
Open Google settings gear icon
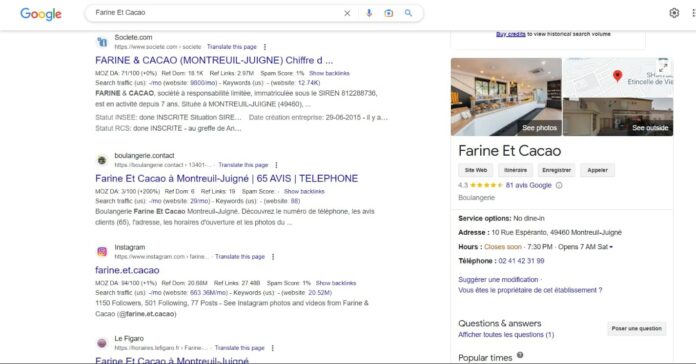[674, 13]
